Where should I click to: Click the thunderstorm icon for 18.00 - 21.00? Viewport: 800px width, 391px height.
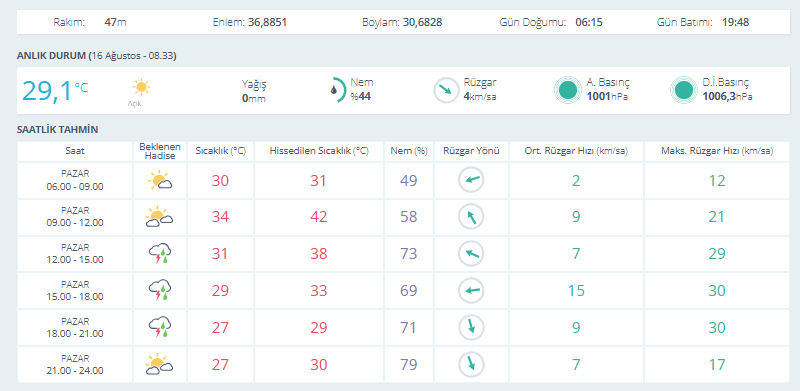pyautogui.click(x=160, y=327)
